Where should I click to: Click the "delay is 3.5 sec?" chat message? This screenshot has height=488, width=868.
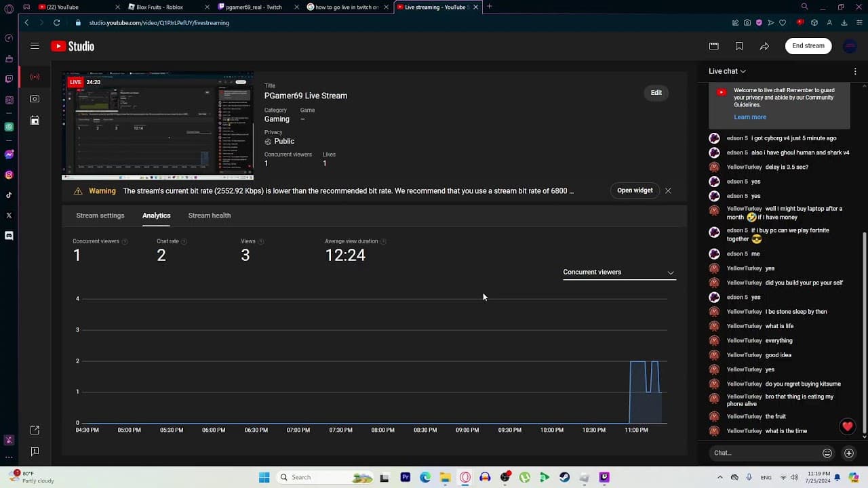pos(787,167)
